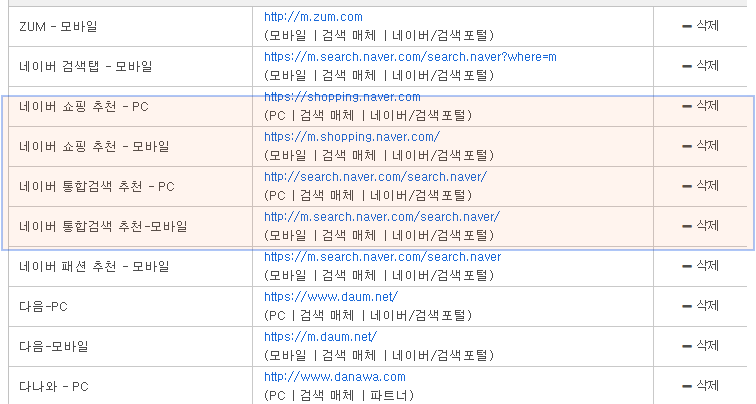Viewport: 756px width, 404px height.
Task: Delete the 다음-PC row
Action: tap(701, 306)
